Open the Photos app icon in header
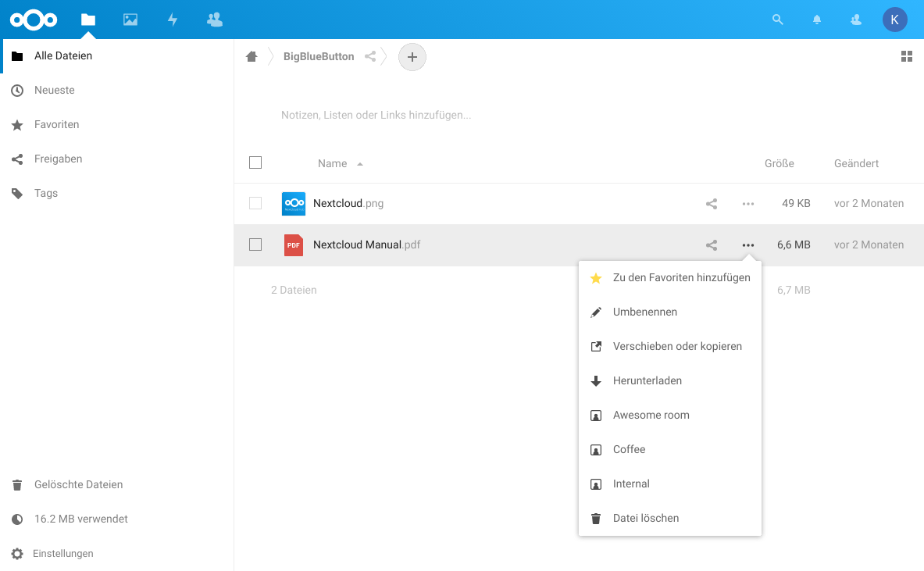 (130, 20)
